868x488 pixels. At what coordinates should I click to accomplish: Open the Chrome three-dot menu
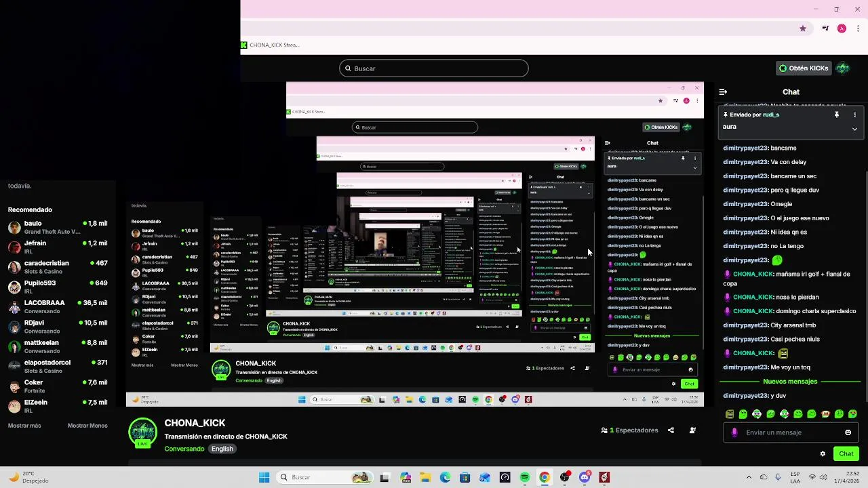(858, 28)
